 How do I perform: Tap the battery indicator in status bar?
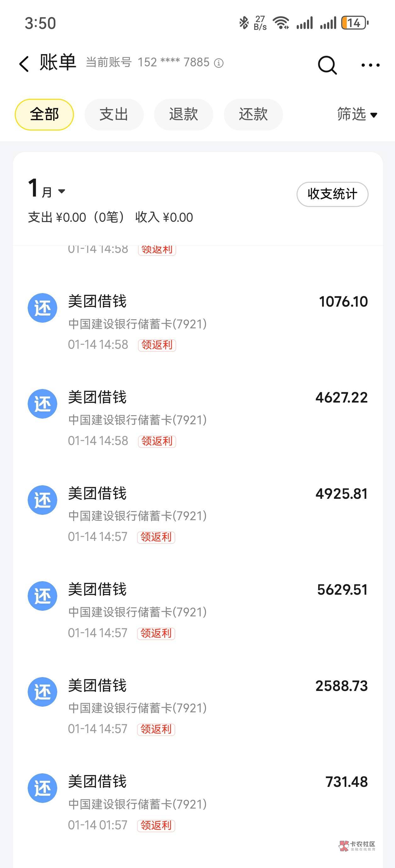click(354, 23)
